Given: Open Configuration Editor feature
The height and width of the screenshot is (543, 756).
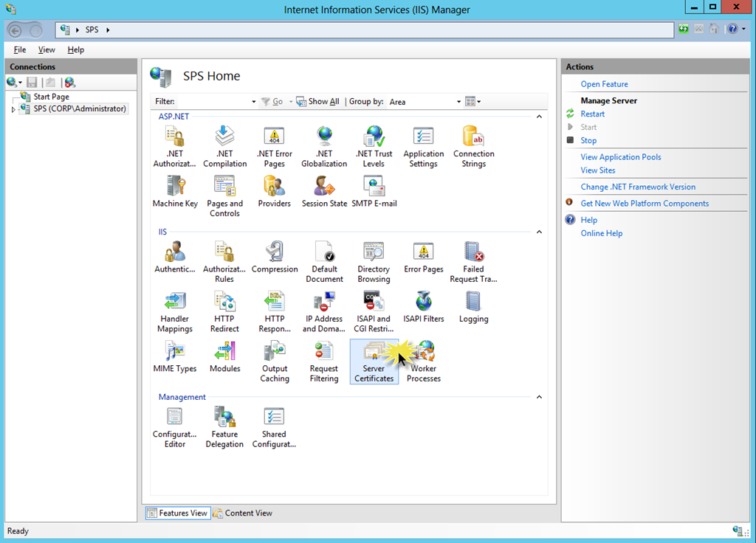Looking at the screenshot, I should pyautogui.click(x=174, y=427).
